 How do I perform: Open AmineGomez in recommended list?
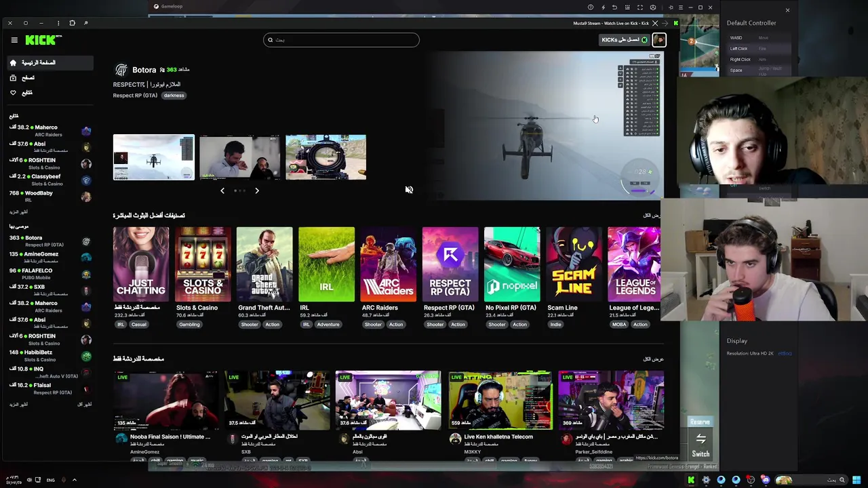click(x=50, y=258)
